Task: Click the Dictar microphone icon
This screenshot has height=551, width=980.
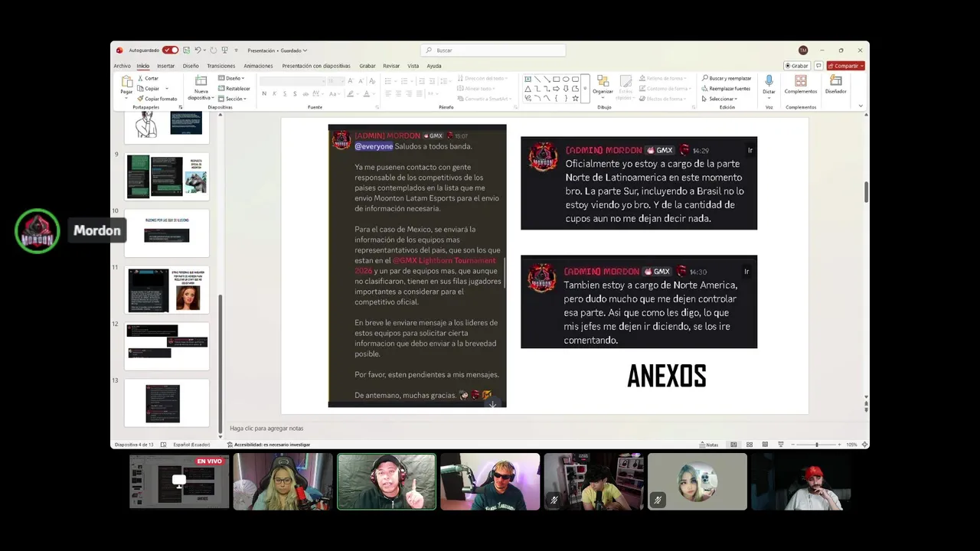Action: tap(769, 81)
